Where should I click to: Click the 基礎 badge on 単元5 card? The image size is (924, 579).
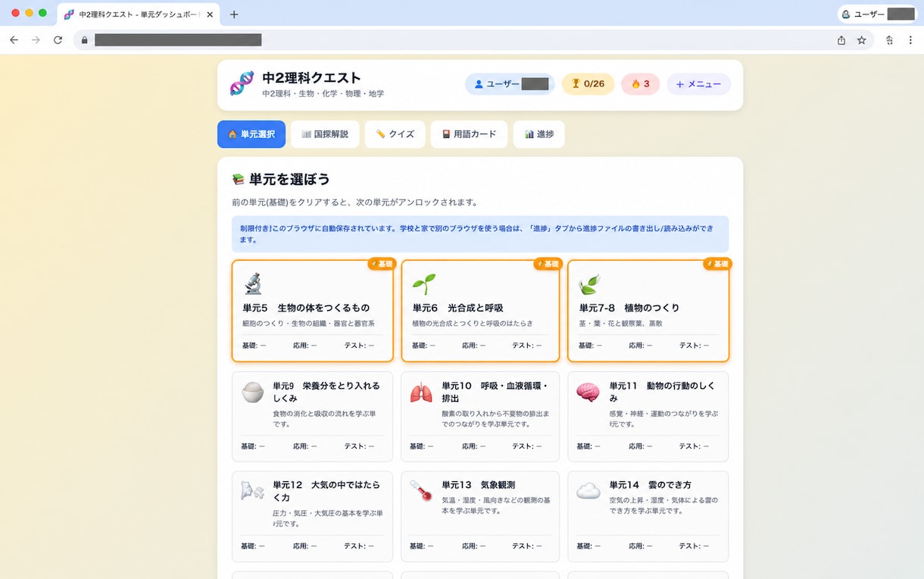(x=382, y=264)
